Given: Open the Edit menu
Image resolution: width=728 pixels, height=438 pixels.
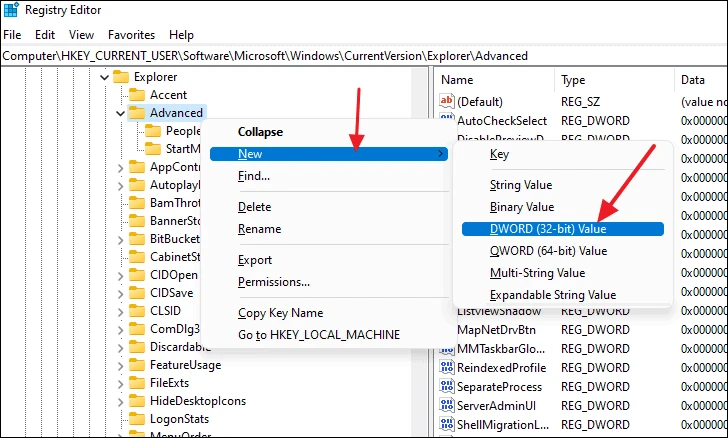Looking at the screenshot, I should [x=45, y=35].
